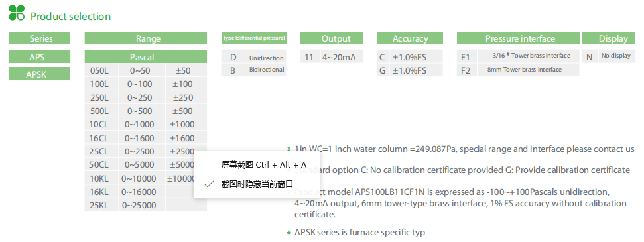Viewport: 644px width, 242px height.
Task: Click 8mm Tower brass interface description
Action: [x=525, y=70]
